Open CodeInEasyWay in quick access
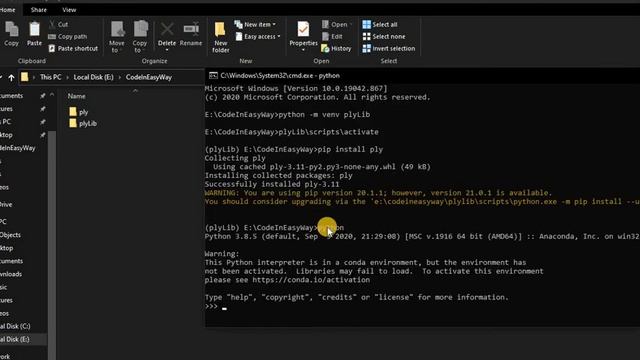The image size is (640, 360). pyautogui.click(x=18, y=148)
